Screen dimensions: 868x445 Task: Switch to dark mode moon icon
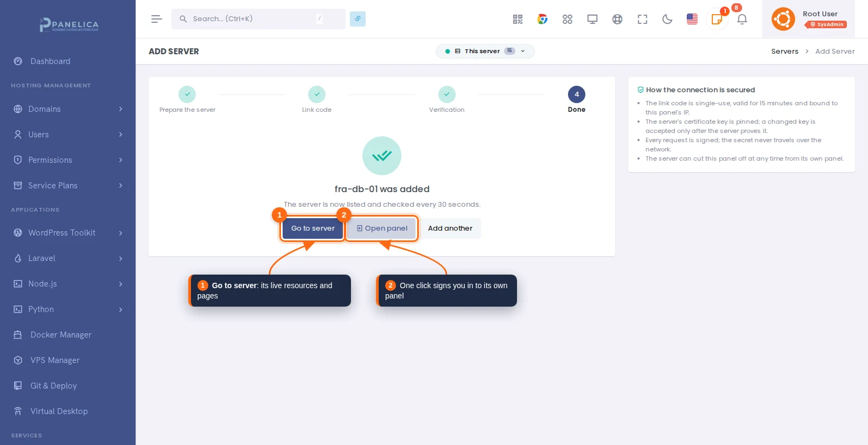667,19
